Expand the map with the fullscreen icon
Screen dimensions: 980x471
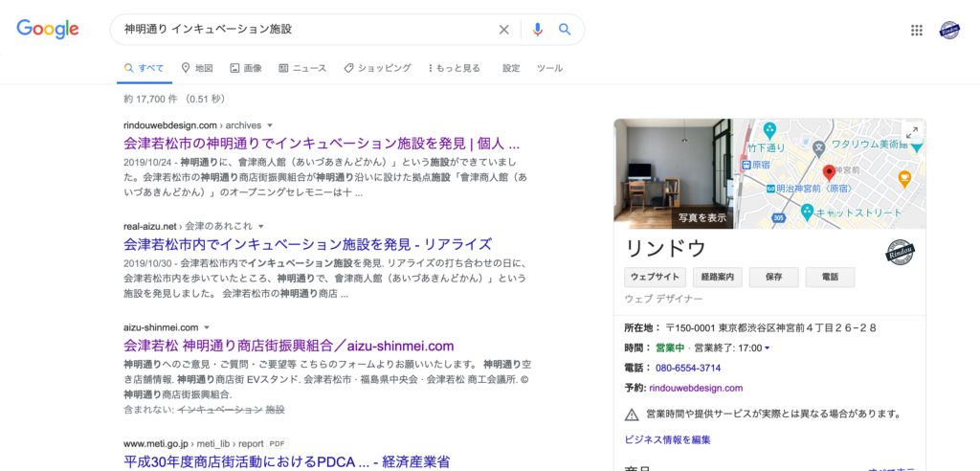click(911, 133)
